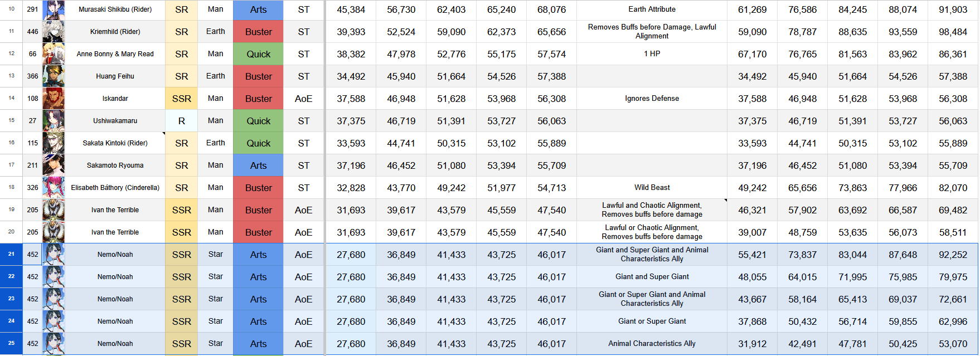Click Ivan the Terrible portrait in row 19
Image resolution: width=980 pixels, height=356 pixels.
coord(54,210)
